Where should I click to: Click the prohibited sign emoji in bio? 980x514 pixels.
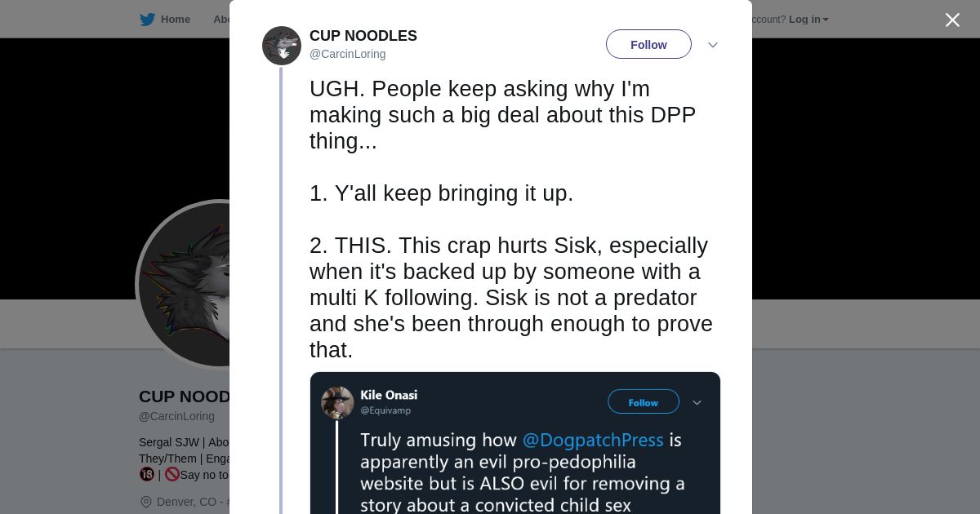point(171,474)
